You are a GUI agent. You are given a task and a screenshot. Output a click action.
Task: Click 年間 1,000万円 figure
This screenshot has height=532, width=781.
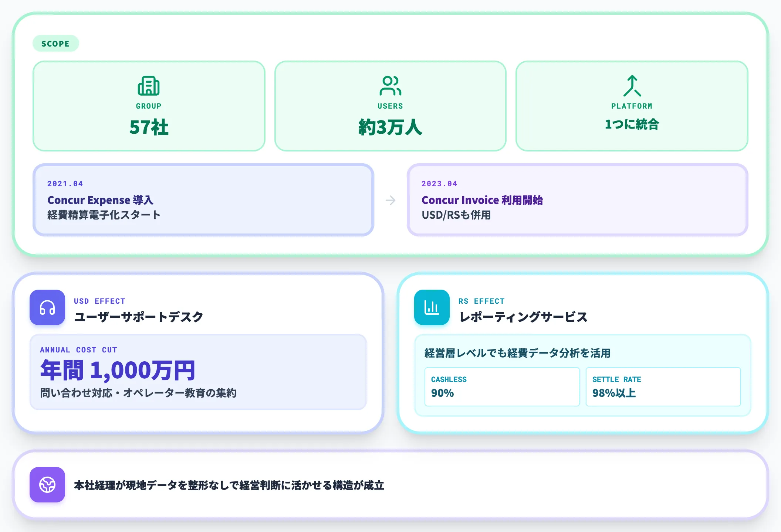(x=118, y=370)
